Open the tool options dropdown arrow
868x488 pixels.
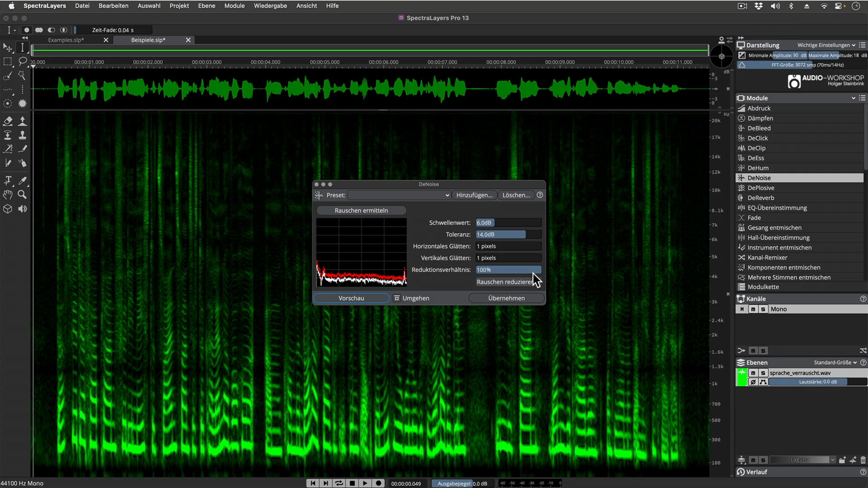15,30
